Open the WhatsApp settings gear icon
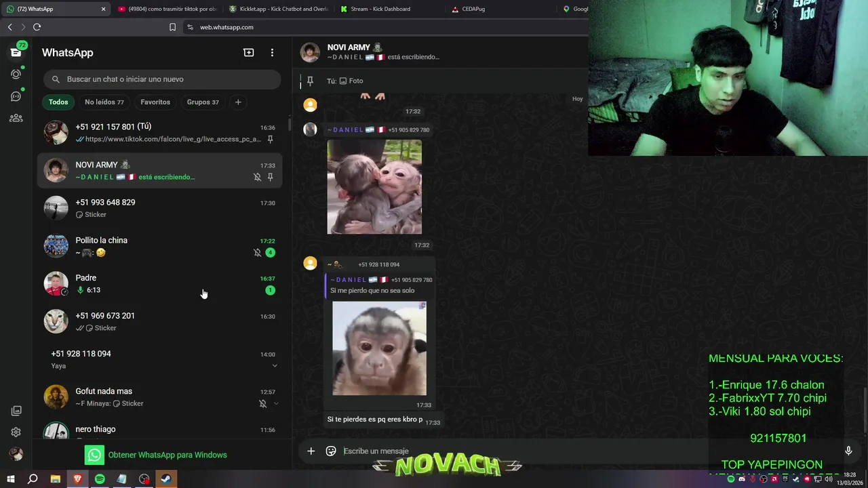The height and width of the screenshot is (488, 868). pyautogui.click(x=16, y=432)
